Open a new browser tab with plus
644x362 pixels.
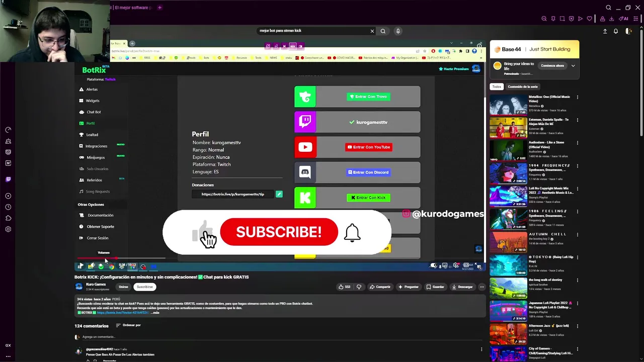(159, 8)
